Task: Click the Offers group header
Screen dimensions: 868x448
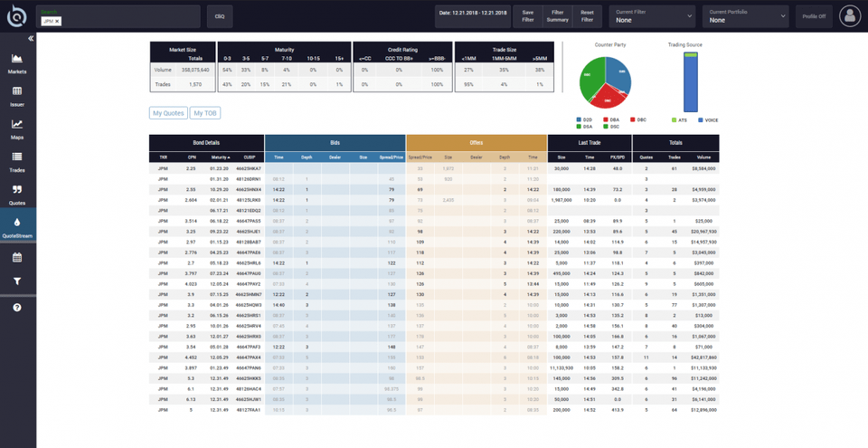Action: pyautogui.click(x=476, y=142)
